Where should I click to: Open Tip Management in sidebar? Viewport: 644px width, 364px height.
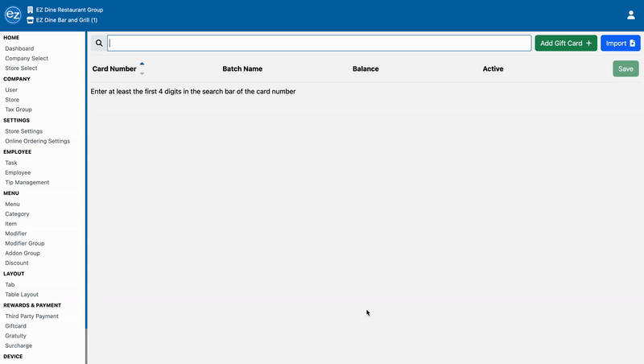tap(27, 183)
